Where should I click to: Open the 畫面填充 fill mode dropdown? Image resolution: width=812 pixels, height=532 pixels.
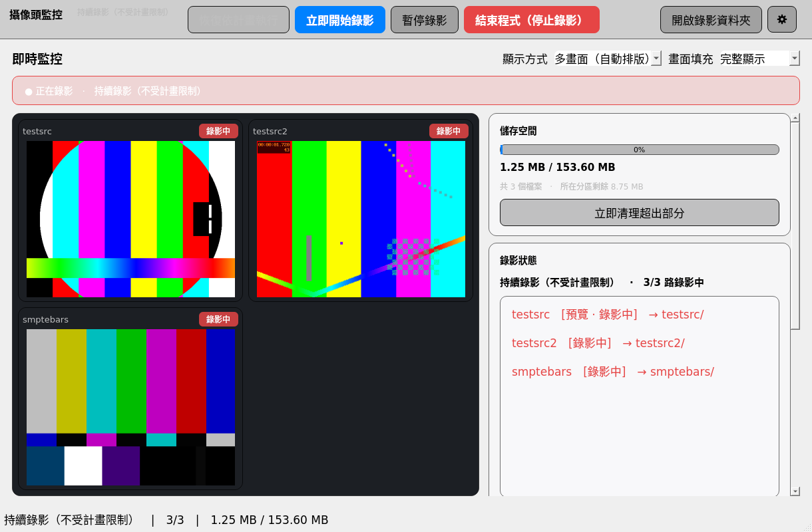point(759,59)
